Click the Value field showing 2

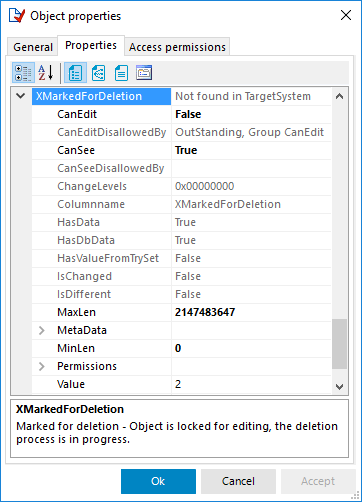251,384
